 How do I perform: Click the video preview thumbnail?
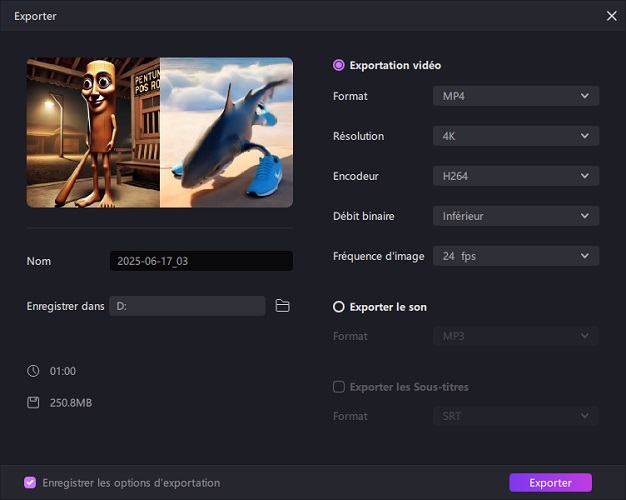(x=160, y=132)
